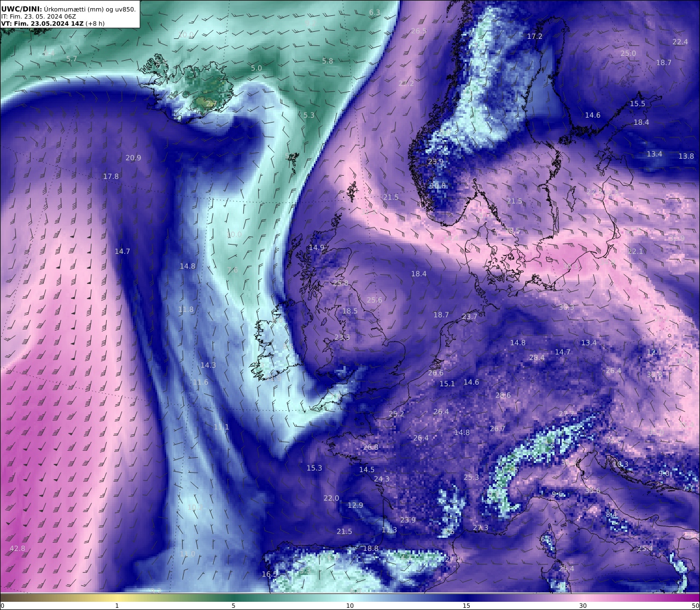Click the 12.1 value on the map

coord(655,352)
